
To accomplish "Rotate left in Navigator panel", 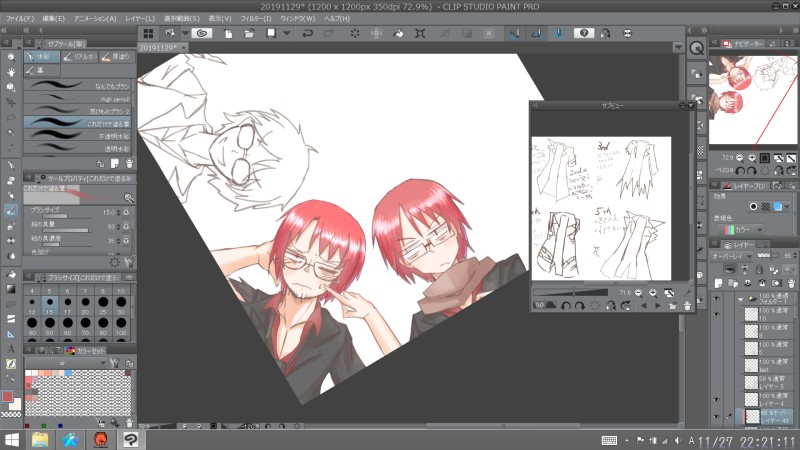I will [740, 170].
